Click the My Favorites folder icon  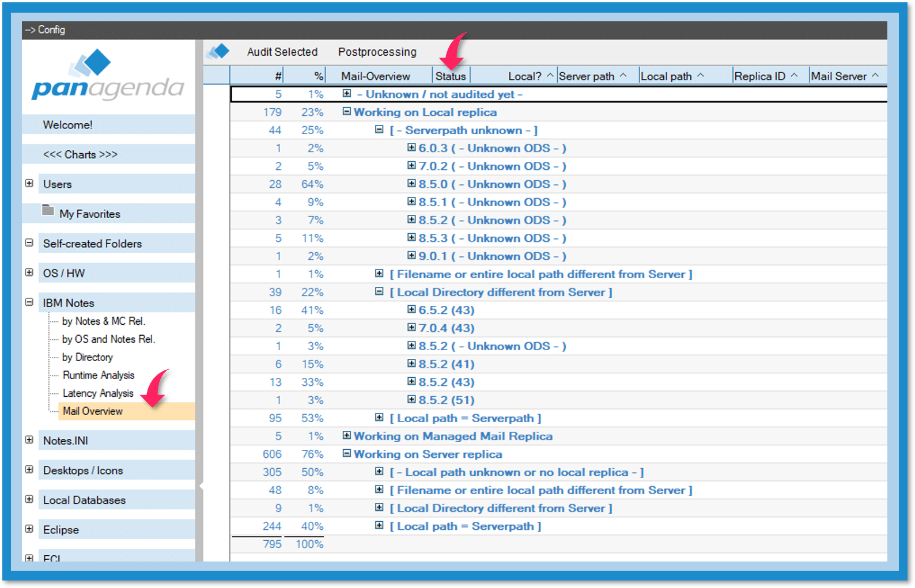48,211
